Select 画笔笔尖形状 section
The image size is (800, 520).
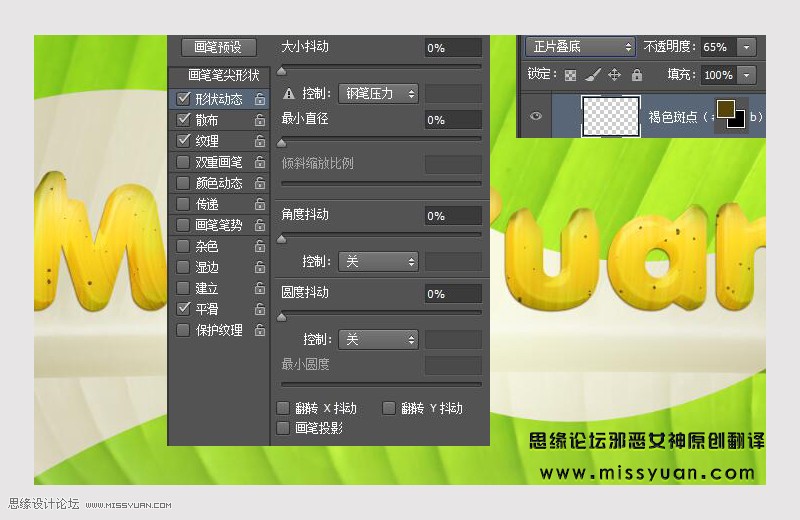(x=223, y=76)
